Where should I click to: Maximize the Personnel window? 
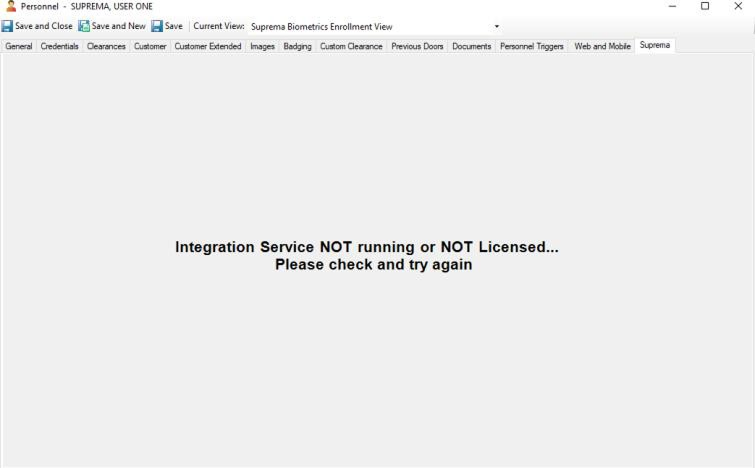[705, 7]
